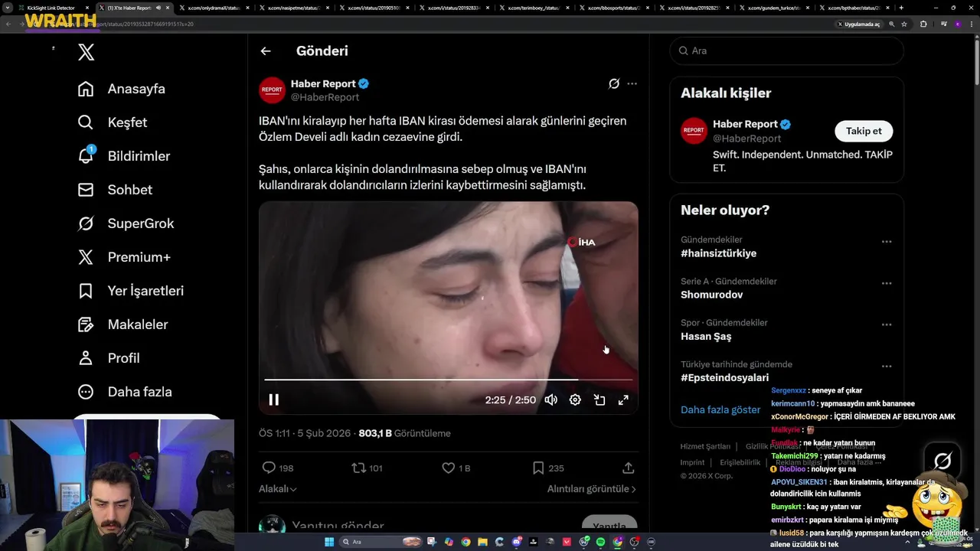Open Alıntıları görüntüle link
This screenshot has width=980, height=551.
(x=591, y=488)
